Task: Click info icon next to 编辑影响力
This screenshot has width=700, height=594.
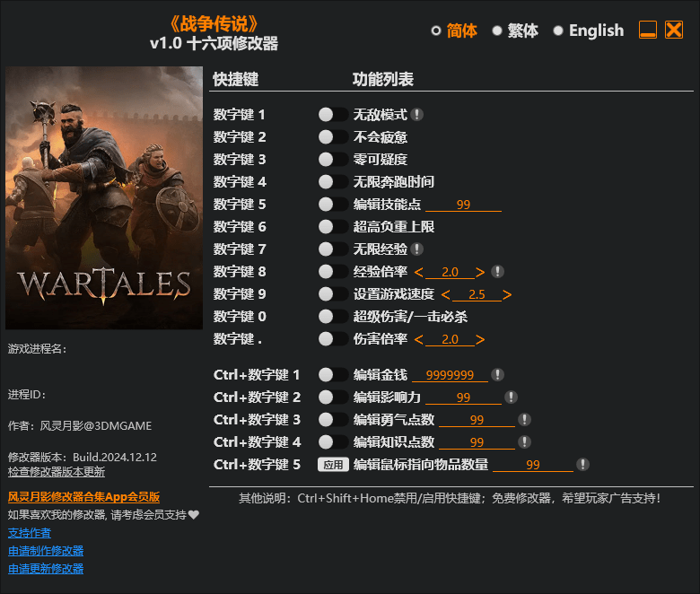Action: click(x=511, y=397)
